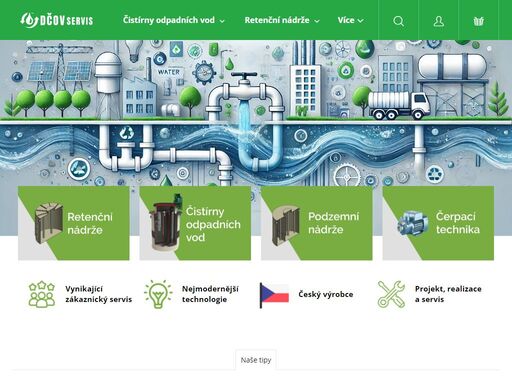Expand the Čistírny odpadních vod chevron
Screen dimensions: 512x384
222,21
